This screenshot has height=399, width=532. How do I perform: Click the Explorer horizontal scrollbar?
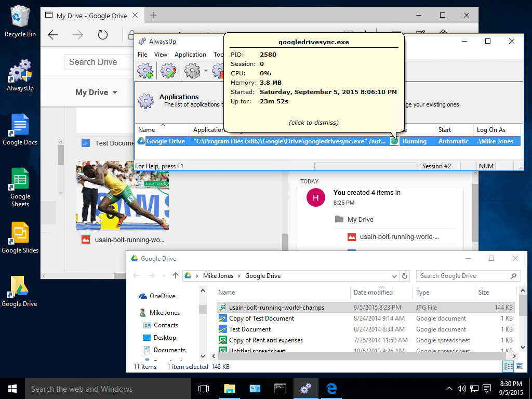pyautogui.click(x=363, y=356)
